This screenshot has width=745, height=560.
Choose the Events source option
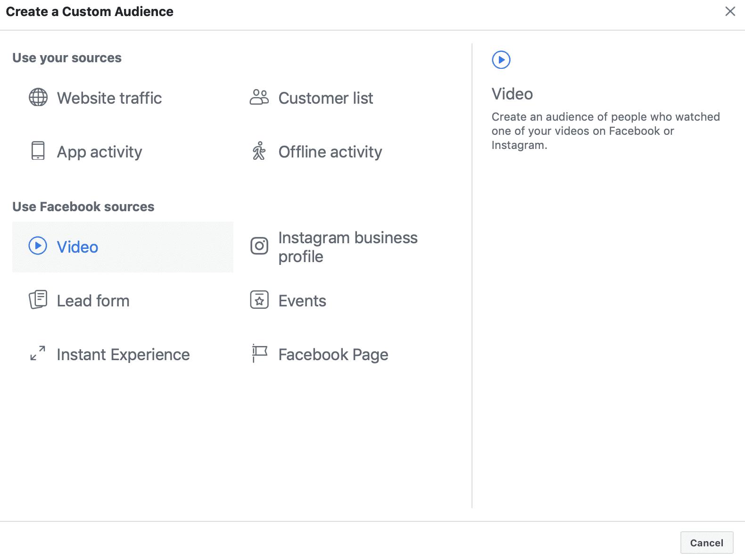click(x=302, y=301)
